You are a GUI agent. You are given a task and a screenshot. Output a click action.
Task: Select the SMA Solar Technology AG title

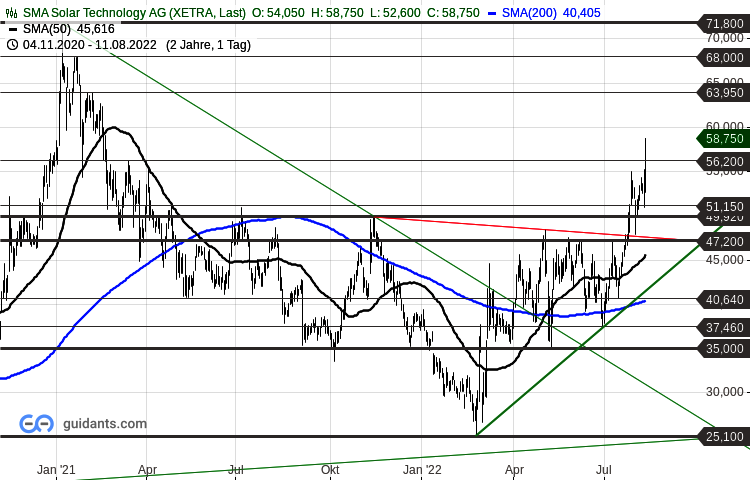134,13
